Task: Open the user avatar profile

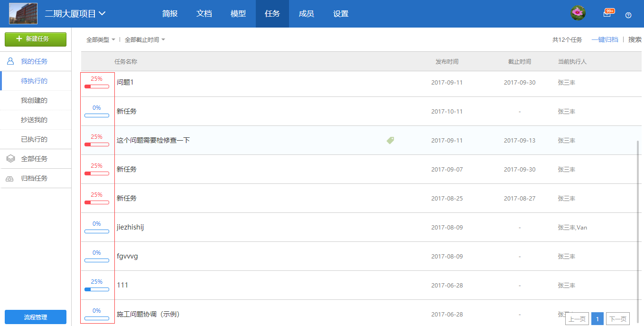Action: pos(578,13)
